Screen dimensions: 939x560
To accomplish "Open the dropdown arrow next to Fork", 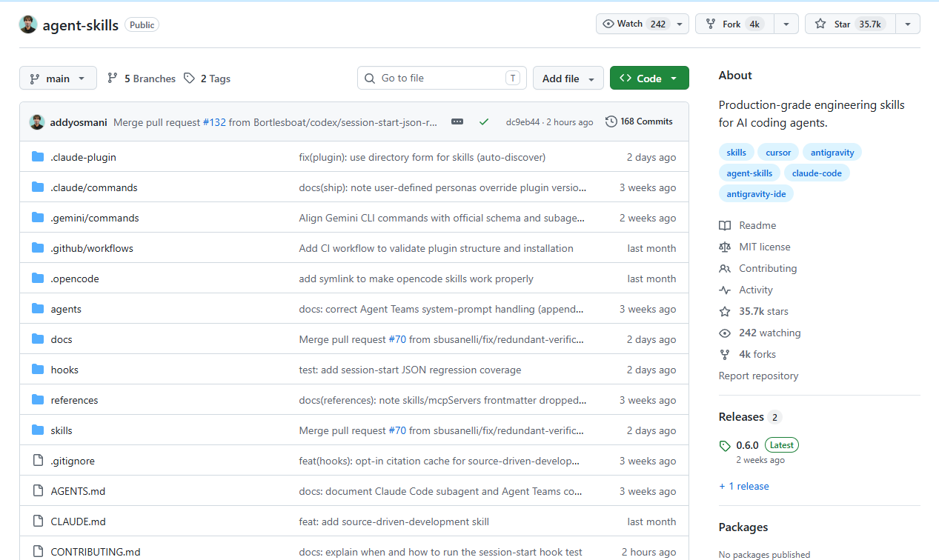I will click(x=786, y=24).
